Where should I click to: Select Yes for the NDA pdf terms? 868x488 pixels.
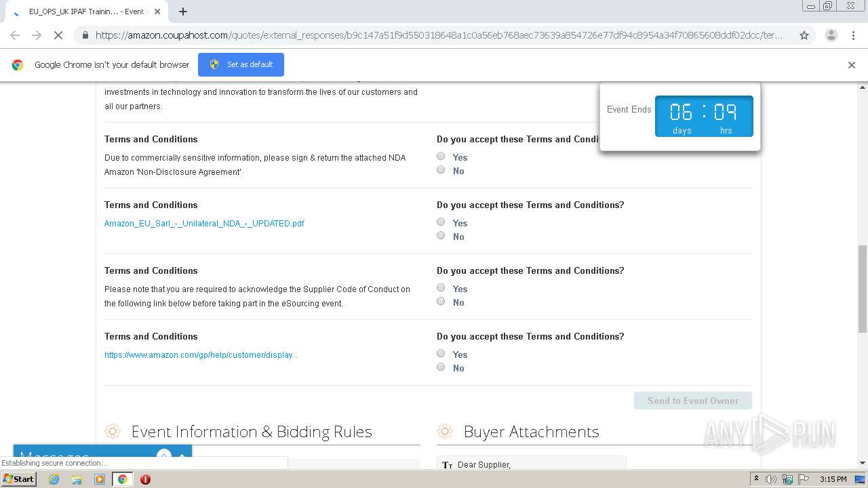(441, 222)
